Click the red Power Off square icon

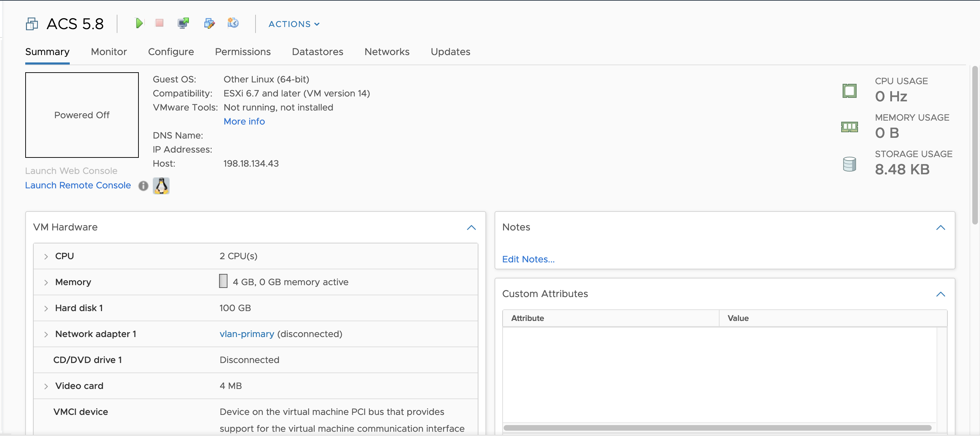(159, 23)
